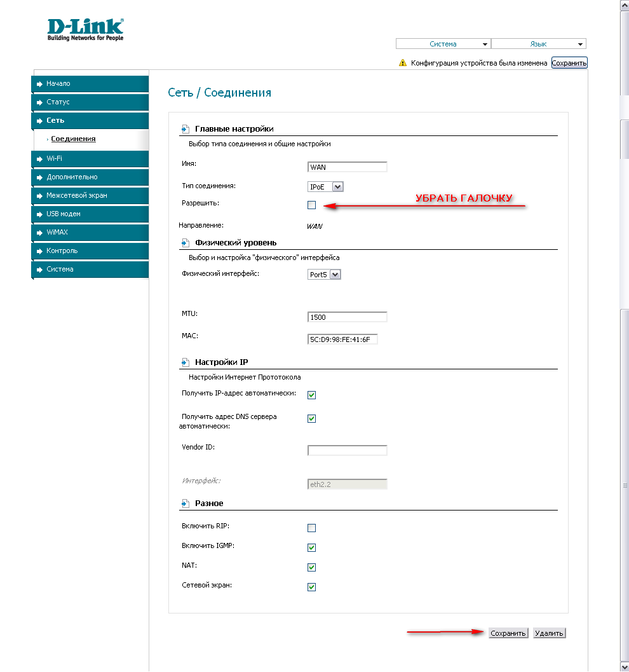Click the bottom Сохранить button
This screenshot has height=672, width=629.
coord(508,633)
